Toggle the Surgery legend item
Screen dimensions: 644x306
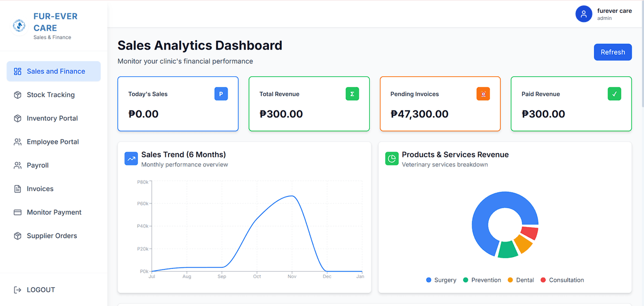click(441, 280)
